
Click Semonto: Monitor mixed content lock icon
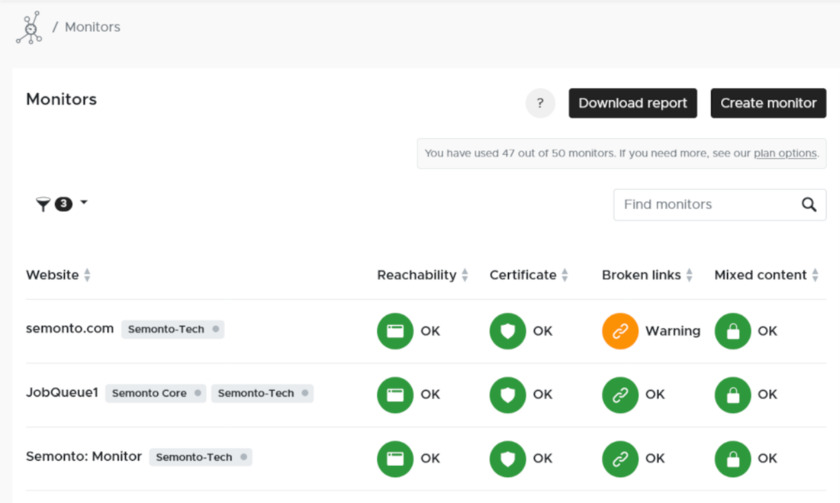click(x=733, y=459)
